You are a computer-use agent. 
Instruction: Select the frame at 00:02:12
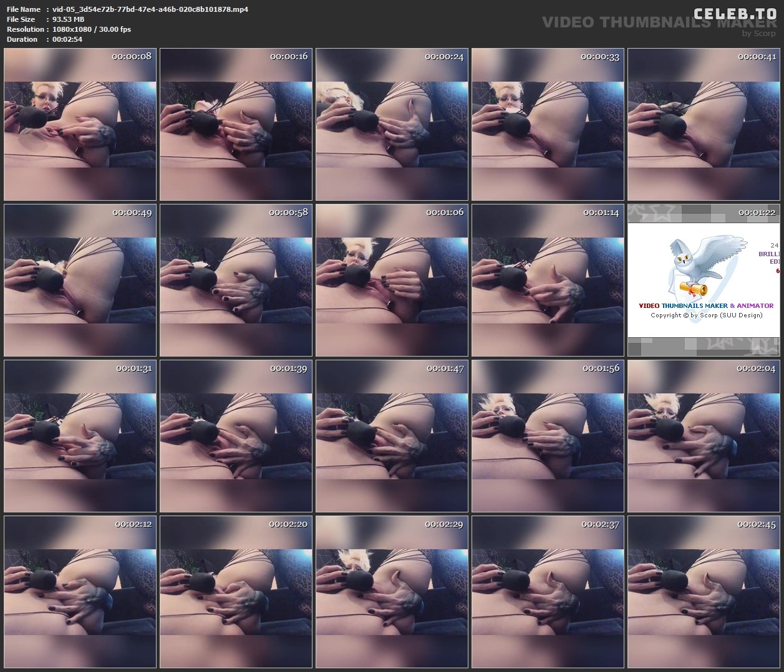(x=80, y=592)
